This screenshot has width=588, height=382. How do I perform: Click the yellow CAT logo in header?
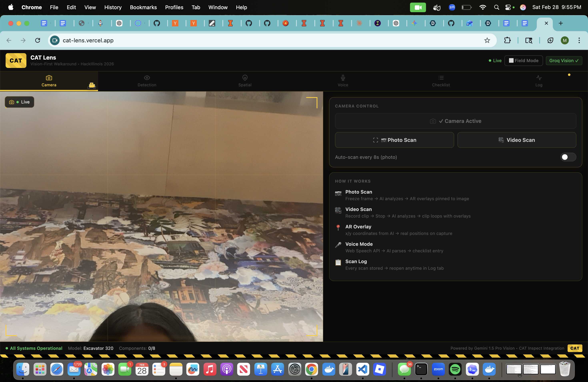[16, 61]
